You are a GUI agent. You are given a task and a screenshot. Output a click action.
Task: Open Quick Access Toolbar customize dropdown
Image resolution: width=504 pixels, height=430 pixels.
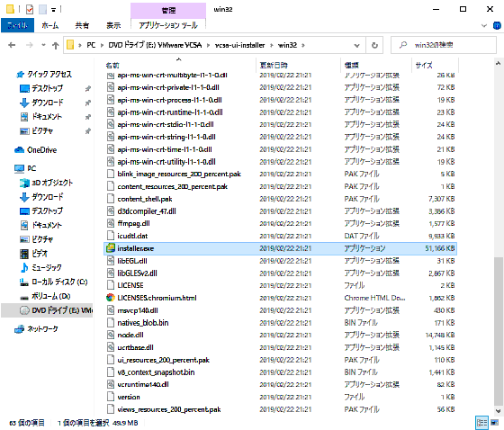(x=54, y=10)
